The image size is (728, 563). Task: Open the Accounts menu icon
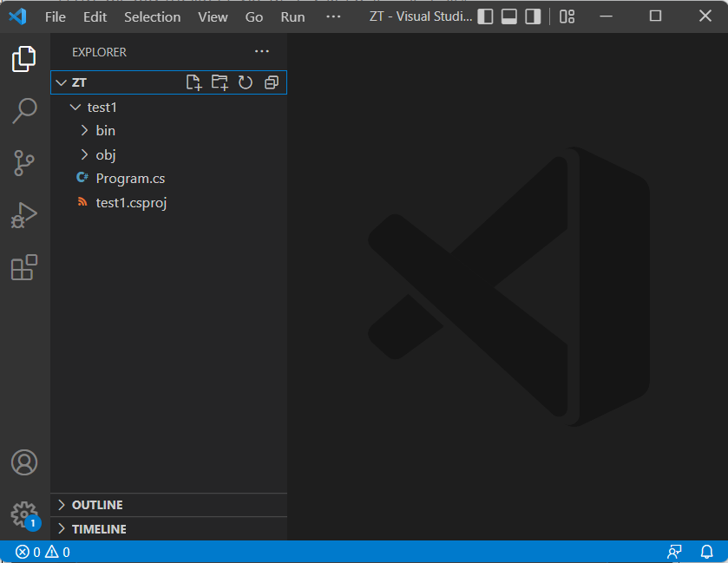point(24,462)
